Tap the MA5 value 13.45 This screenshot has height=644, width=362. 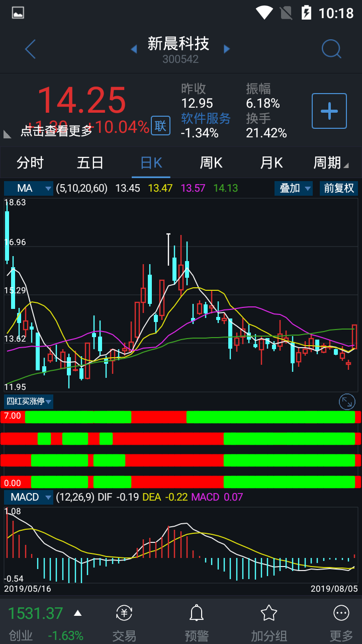[128, 188]
